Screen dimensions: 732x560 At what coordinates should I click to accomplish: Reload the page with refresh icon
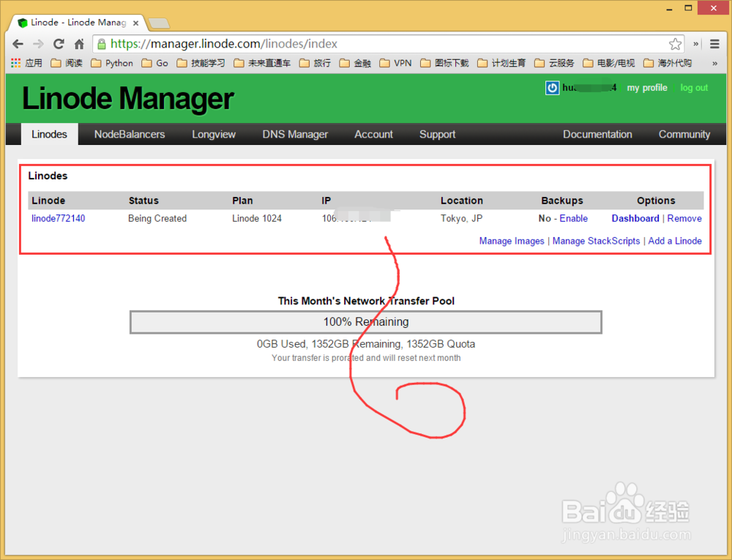click(x=59, y=44)
